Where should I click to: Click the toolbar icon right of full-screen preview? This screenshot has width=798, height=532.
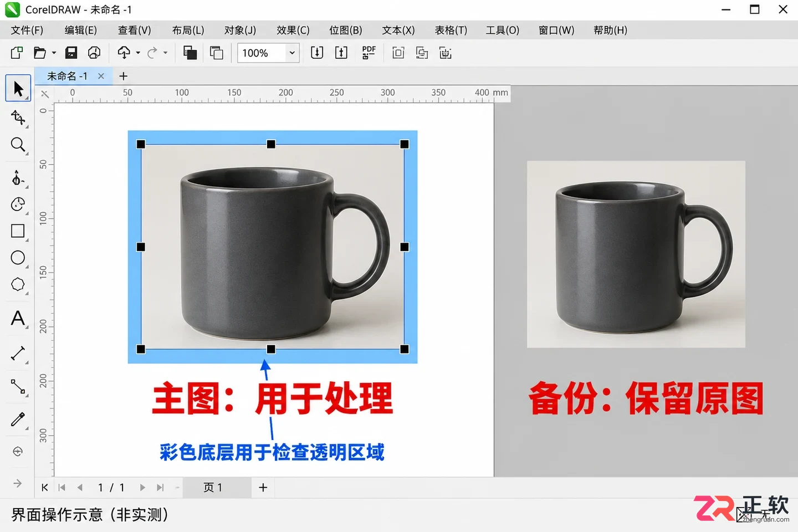coord(422,53)
